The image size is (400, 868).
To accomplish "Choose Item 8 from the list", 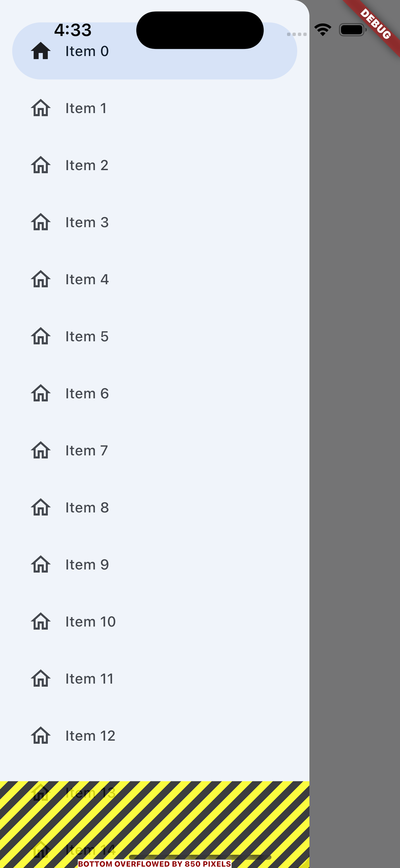I will (x=87, y=507).
